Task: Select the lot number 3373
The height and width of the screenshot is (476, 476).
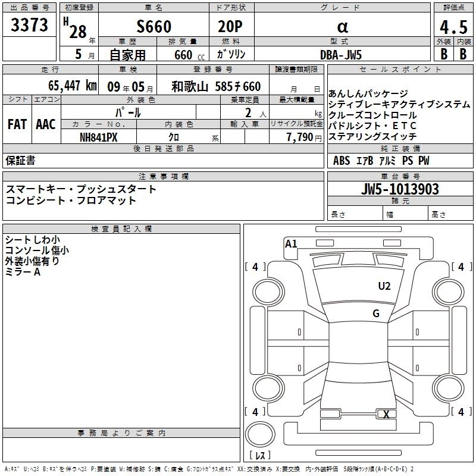Action: (29, 25)
